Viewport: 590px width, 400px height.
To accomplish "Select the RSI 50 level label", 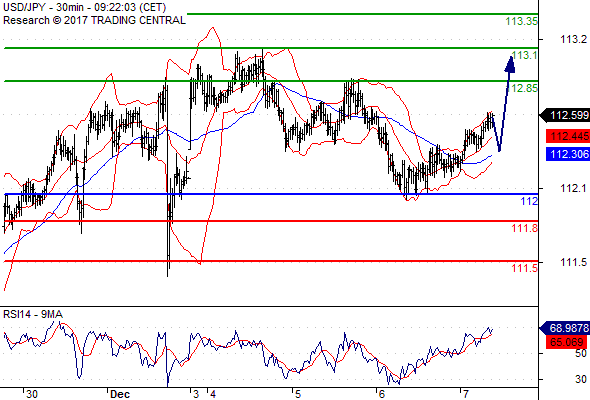I will click(x=581, y=353).
